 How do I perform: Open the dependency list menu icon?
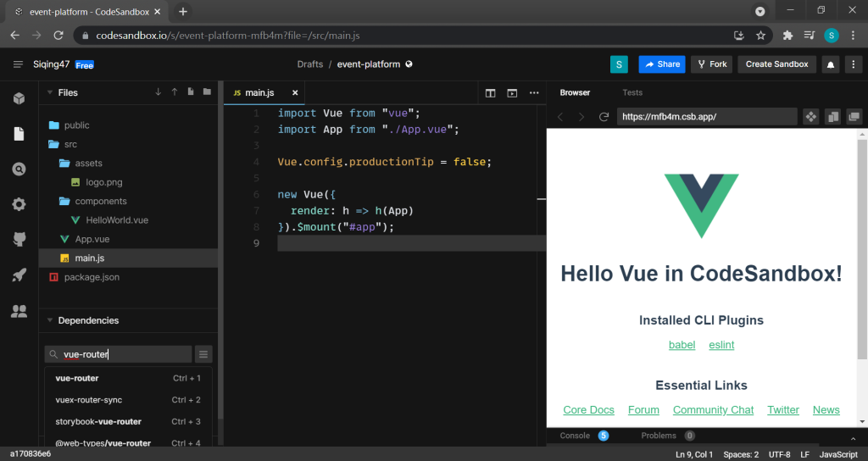(203, 354)
